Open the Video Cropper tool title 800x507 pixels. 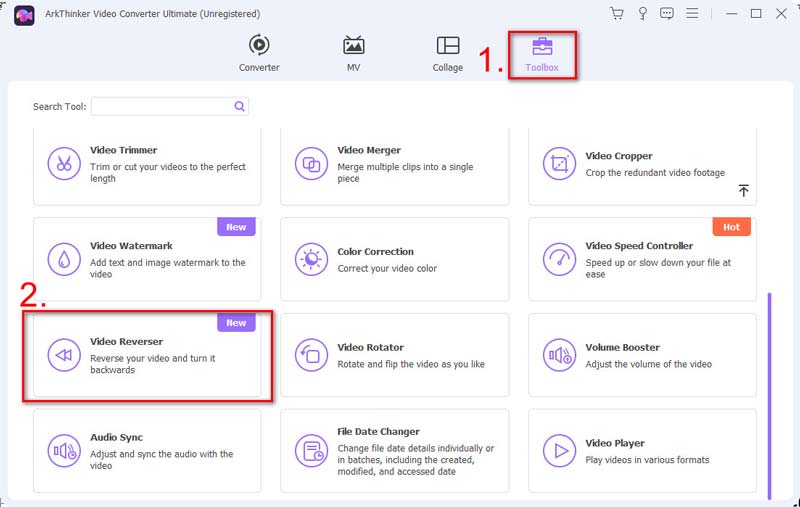619,156
